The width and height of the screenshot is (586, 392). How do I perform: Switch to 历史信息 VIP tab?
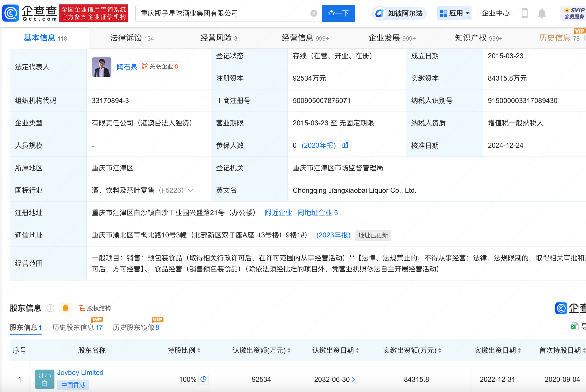[x=559, y=38]
